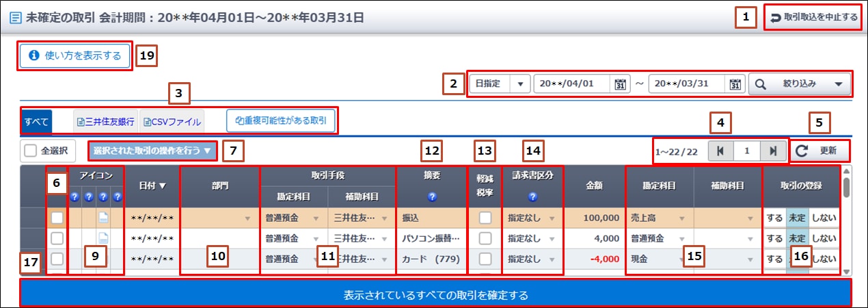Tick the 全選択 checkbox
Viewport: 868px width, 308px height.
(29, 151)
